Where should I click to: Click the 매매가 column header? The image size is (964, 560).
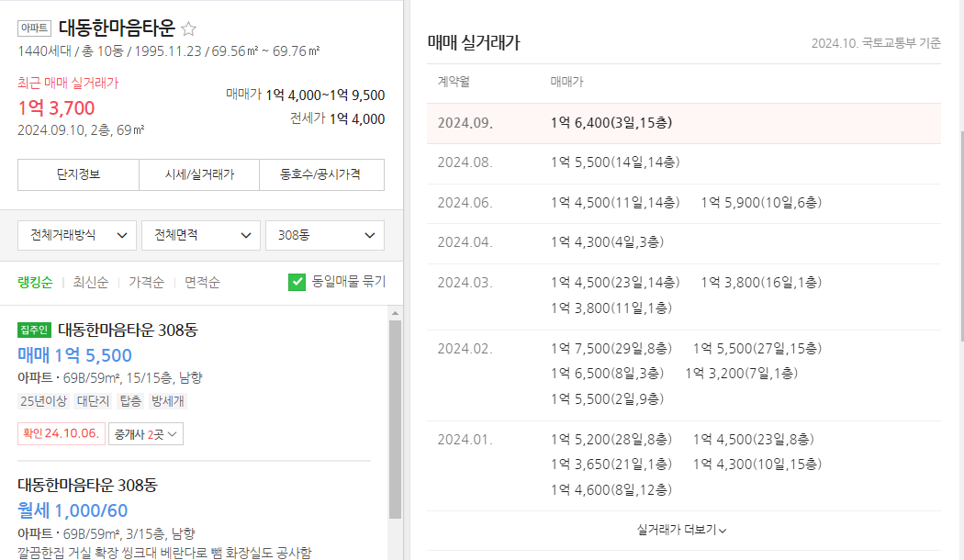566,81
